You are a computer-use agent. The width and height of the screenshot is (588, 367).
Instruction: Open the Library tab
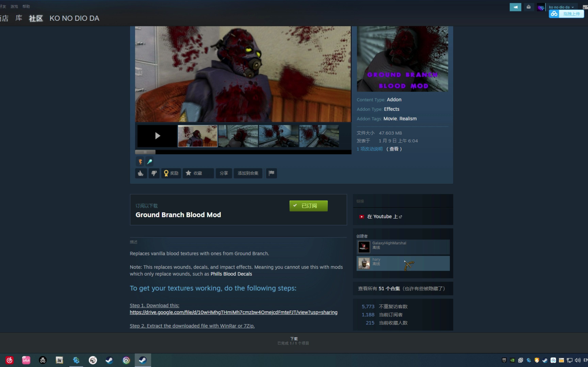pos(19,18)
